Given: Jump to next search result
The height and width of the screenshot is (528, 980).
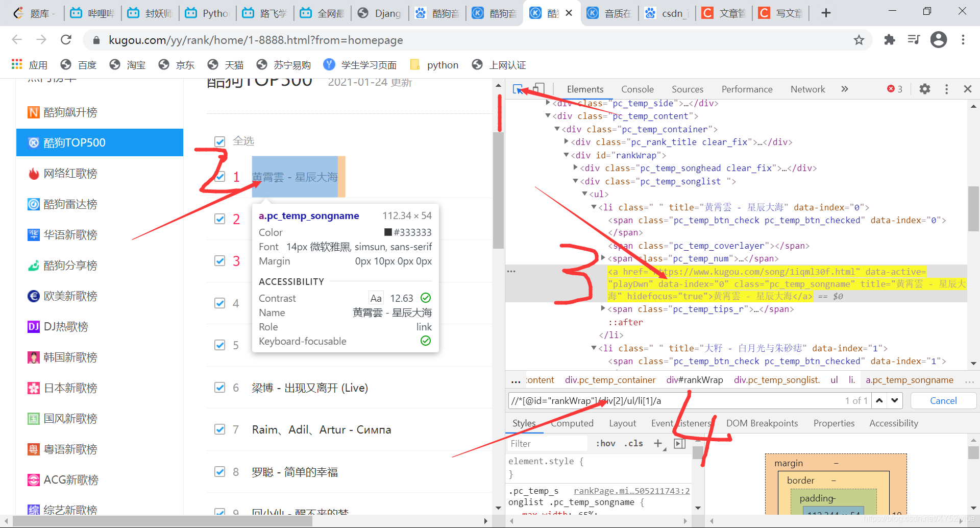Looking at the screenshot, I should coord(895,401).
